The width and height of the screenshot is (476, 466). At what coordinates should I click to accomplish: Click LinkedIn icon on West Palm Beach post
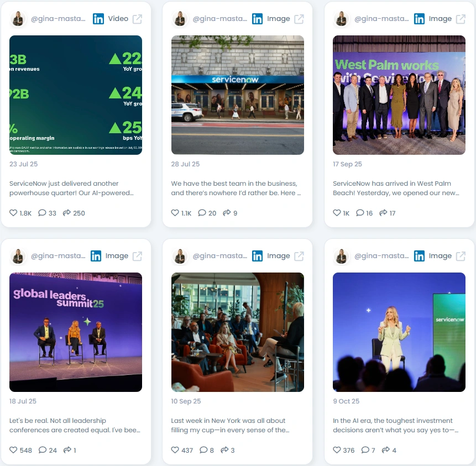pyautogui.click(x=419, y=19)
